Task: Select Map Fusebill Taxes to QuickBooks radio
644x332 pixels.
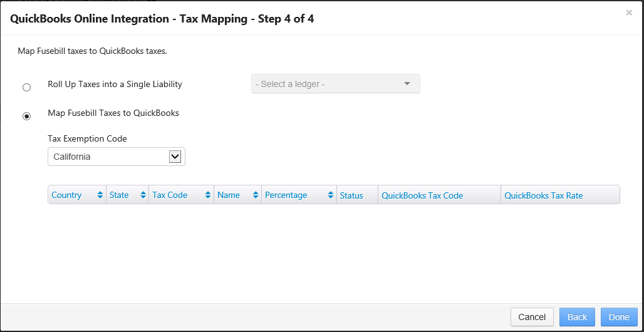Action: (x=27, y=117)
